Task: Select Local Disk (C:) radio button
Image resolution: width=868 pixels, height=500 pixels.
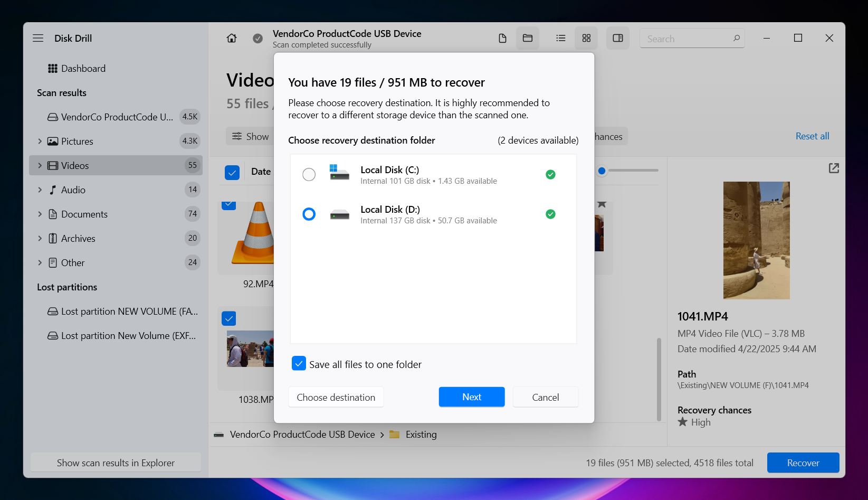Action: point(309,174)
